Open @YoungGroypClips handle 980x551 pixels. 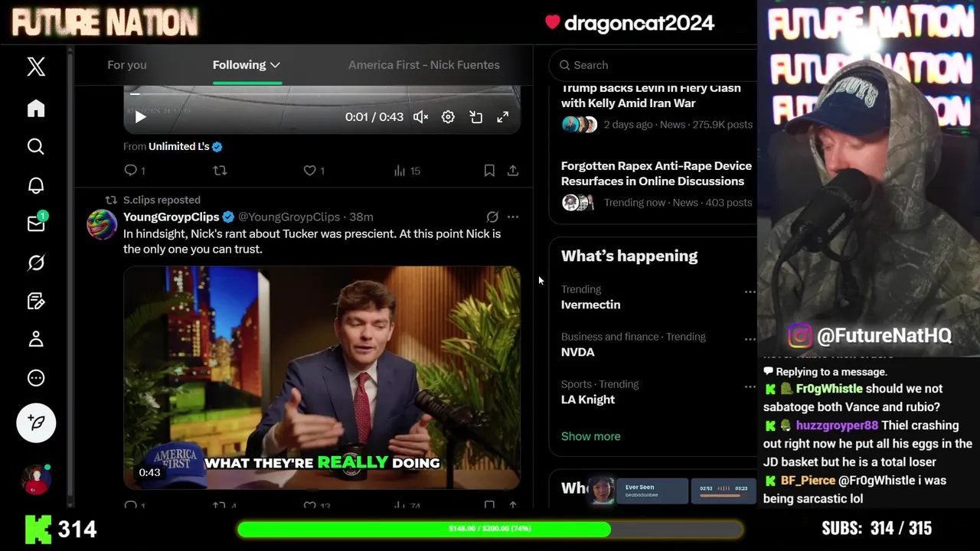tap(289, 217)
